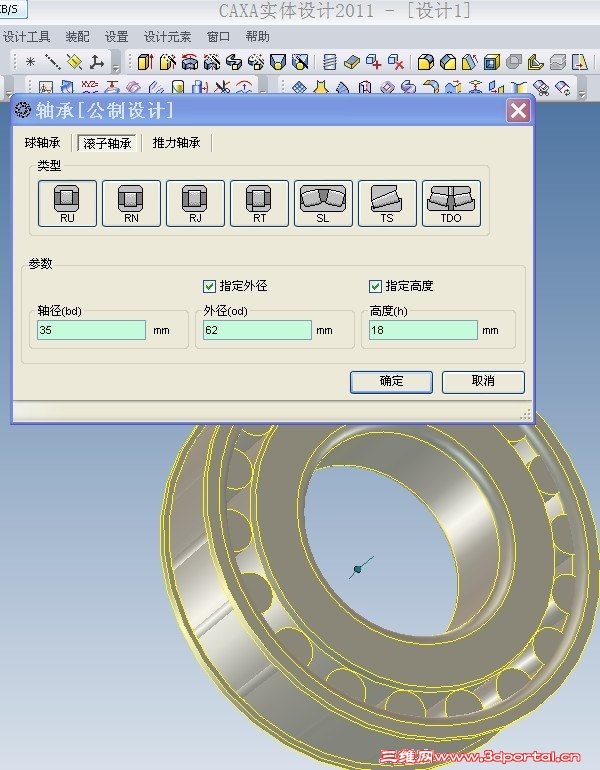The height and width of the screenshot is (770, 600).
Task: Select the Draft face icon
Action: pyautogui.click(x=469, y=62)
